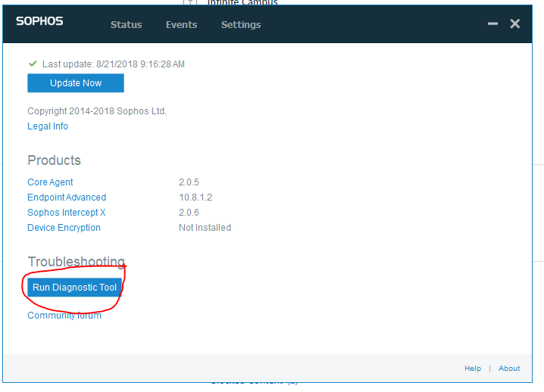Open the Community forum link
544x392 pixels.
(x=64, y=316)
